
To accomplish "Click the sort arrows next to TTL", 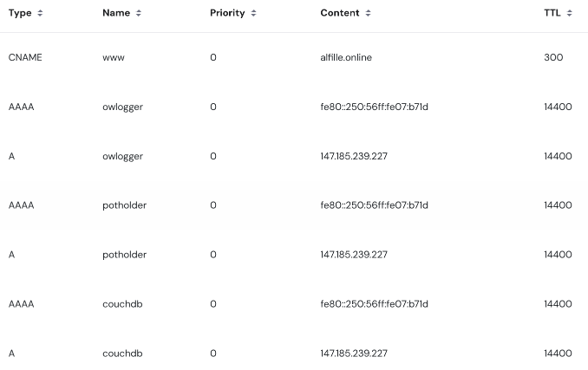I will pos(570,14).
